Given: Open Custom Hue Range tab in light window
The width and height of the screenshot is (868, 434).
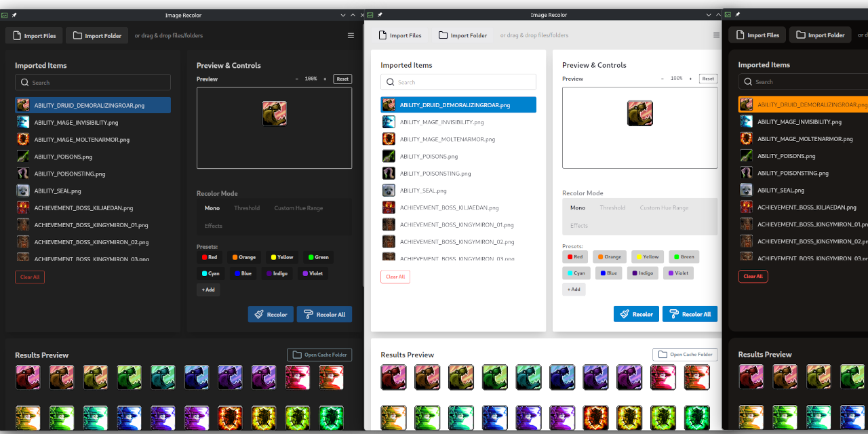Looking at the screenshot, I should tap(664, 208).
